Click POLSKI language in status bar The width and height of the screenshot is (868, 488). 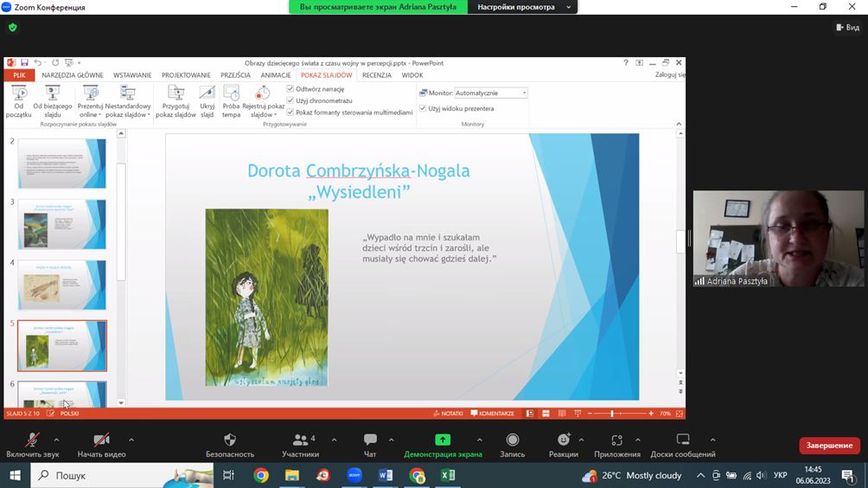[x=70, y=414]
